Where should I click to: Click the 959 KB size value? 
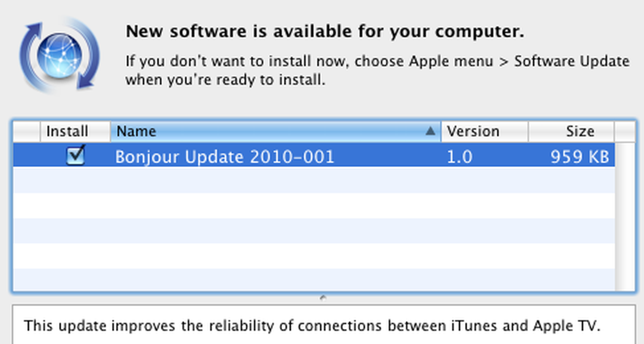[580, 157]
